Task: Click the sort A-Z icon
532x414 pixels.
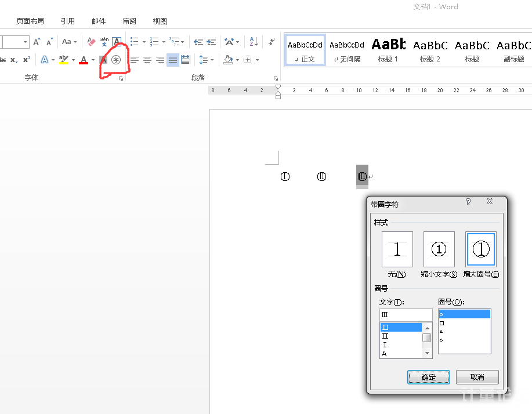Action: coord(254,42)
